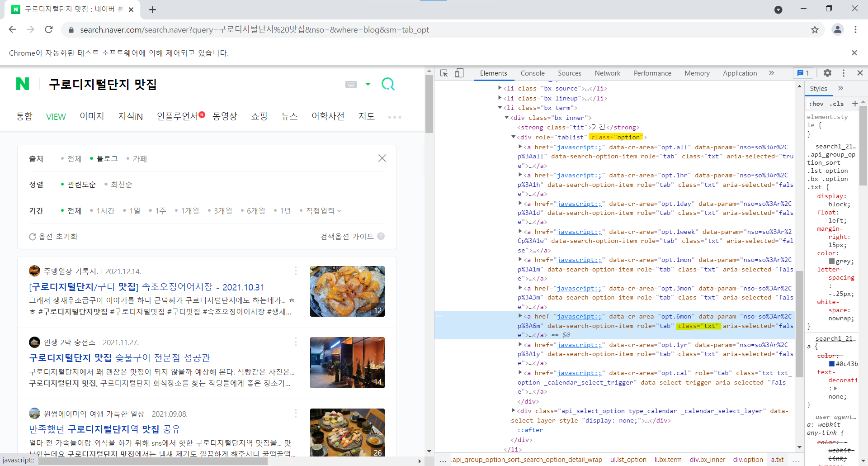Click the green Naver search magnifier icon
The height and width of the screenshot is (466, 868).
(x=388, y=84)
